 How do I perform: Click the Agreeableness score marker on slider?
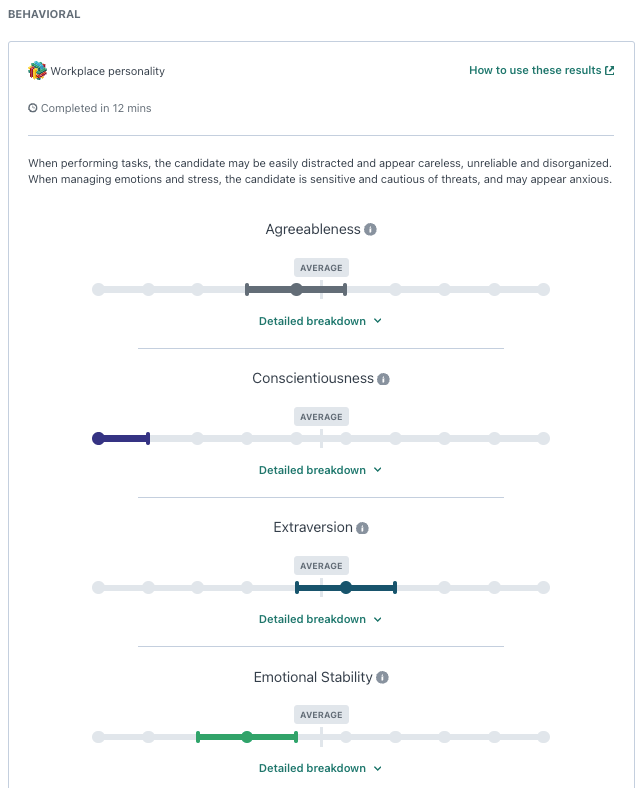click(296, 290)
